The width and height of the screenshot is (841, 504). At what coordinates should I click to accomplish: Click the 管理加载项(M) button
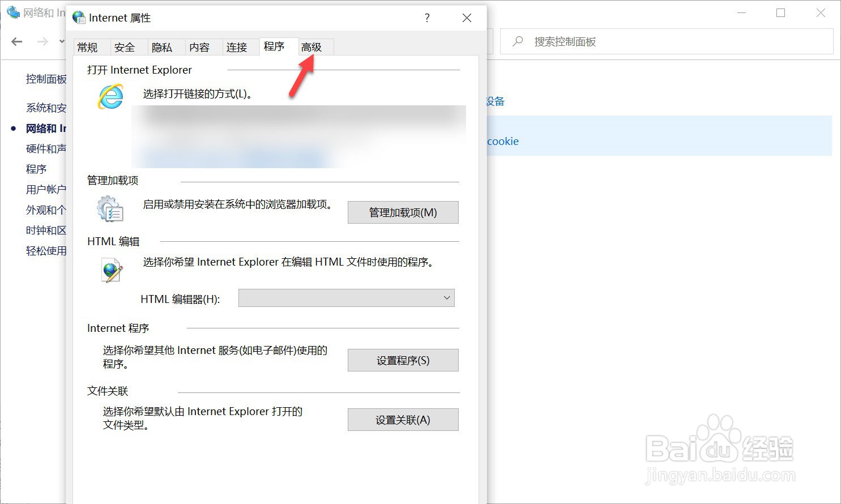(403, 212)
